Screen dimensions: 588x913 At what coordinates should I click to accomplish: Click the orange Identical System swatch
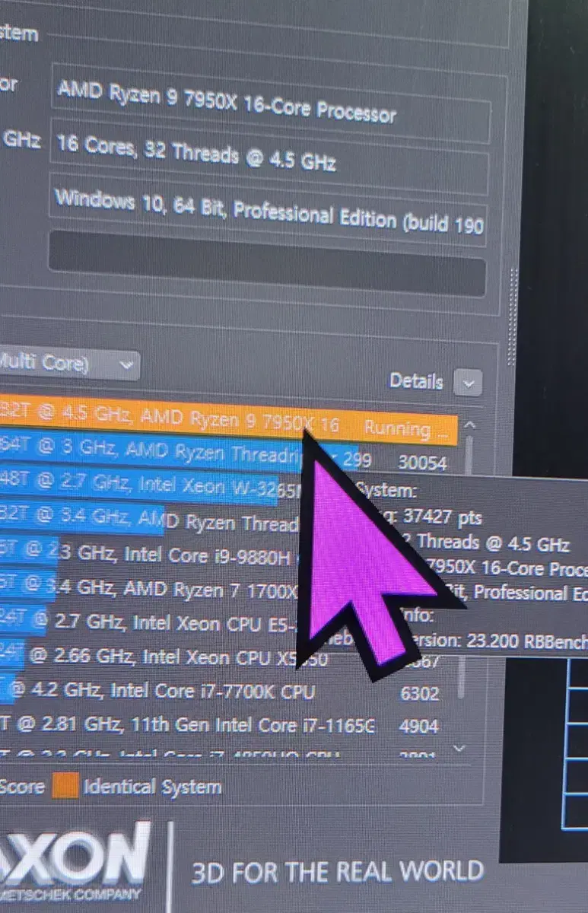(x=65, y=785)
